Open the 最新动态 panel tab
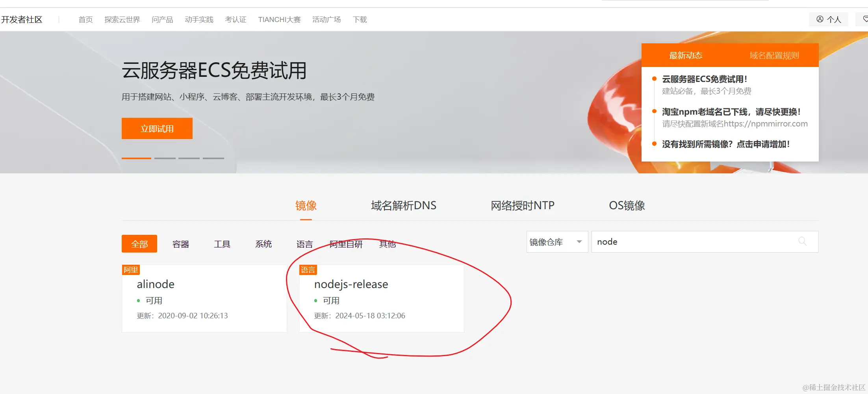Viewport: 868px width, 394px height. coord(686,55)
